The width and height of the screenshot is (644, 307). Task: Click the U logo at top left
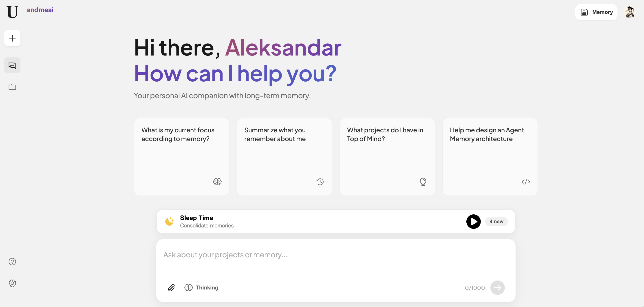click(12, 12)
